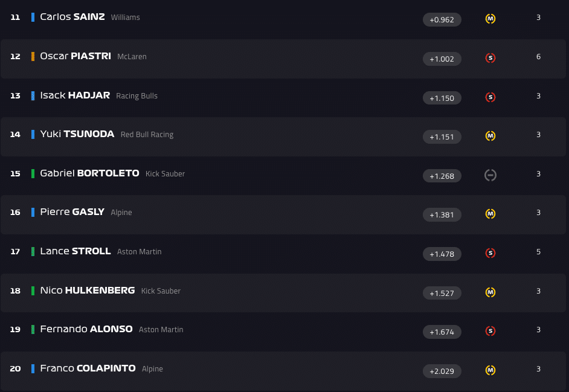Click soft tyre icon in Oscar Piastri row

[x=490, y=58]
